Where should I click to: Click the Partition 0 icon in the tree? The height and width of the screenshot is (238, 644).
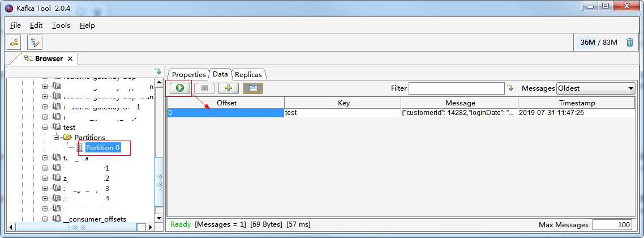80,148
